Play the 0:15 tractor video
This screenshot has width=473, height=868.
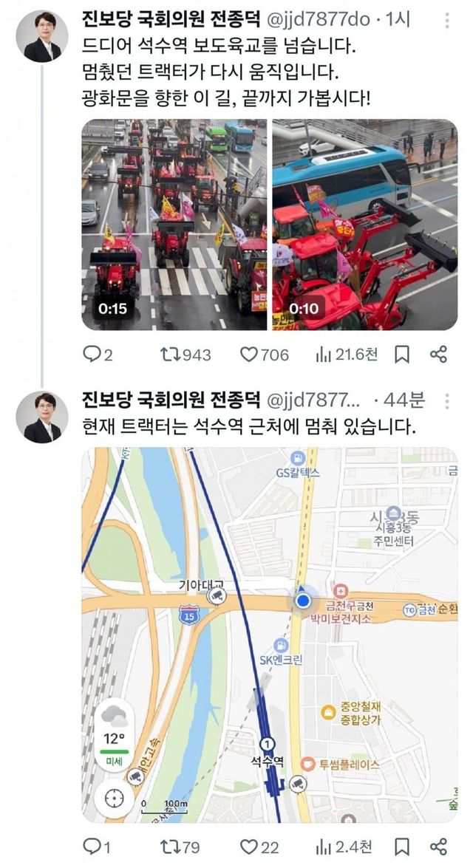174,225
